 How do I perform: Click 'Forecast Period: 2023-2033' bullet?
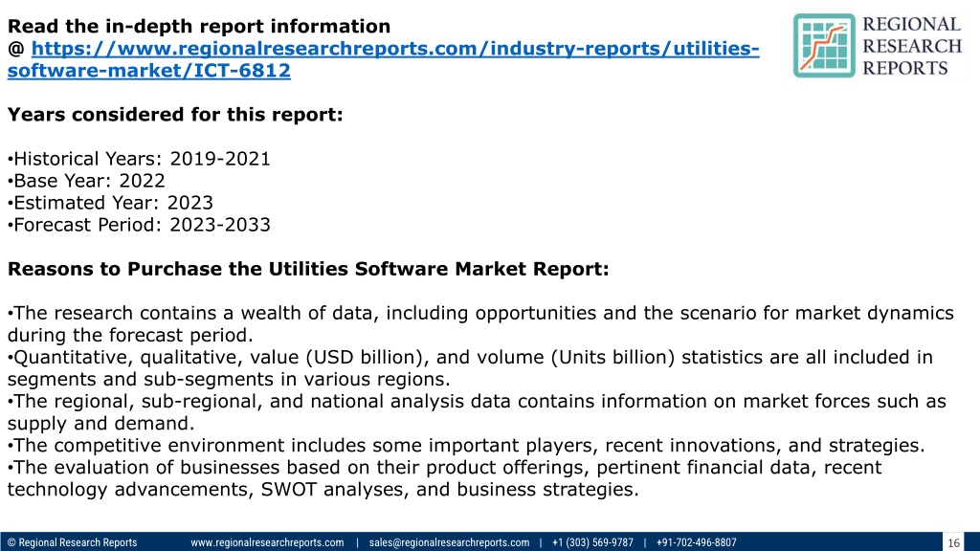coord(139,225)
